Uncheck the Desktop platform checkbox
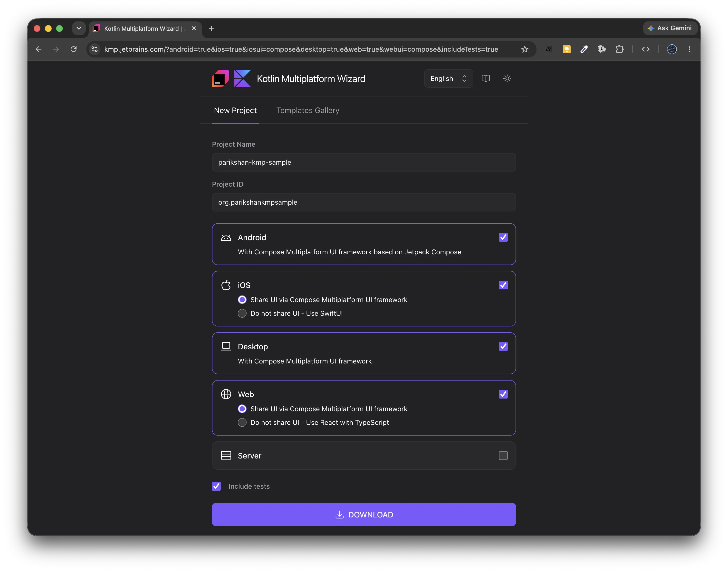Image resolution: width=728 pixels, height=572 pixels. (x=503, y=346)
